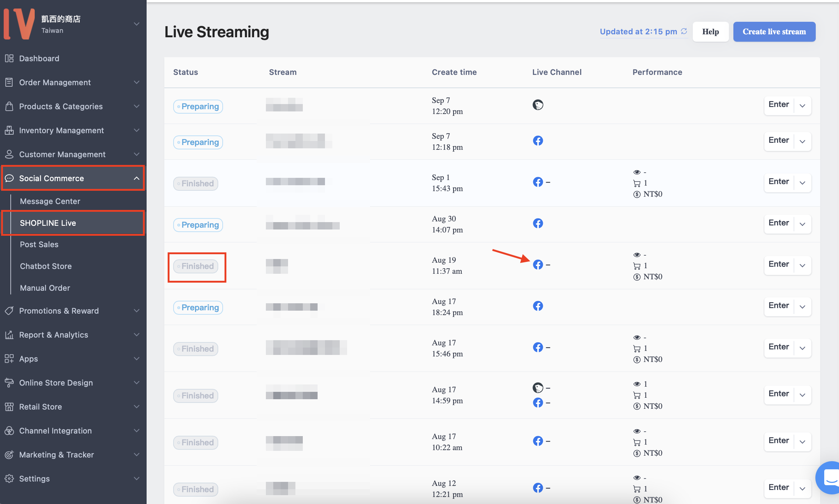Open the Enter dropdown arrow for Sep 7 12:20 pm

(802, 106)
